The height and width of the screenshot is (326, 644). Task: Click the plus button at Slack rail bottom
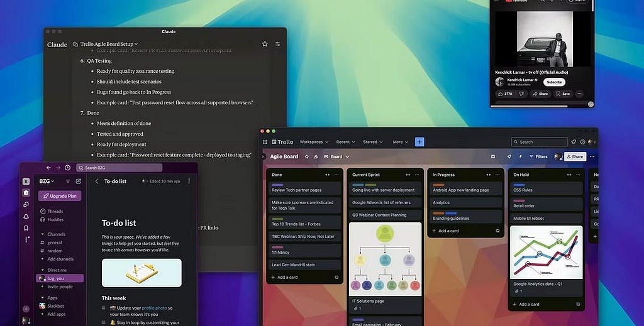[26, 309]
